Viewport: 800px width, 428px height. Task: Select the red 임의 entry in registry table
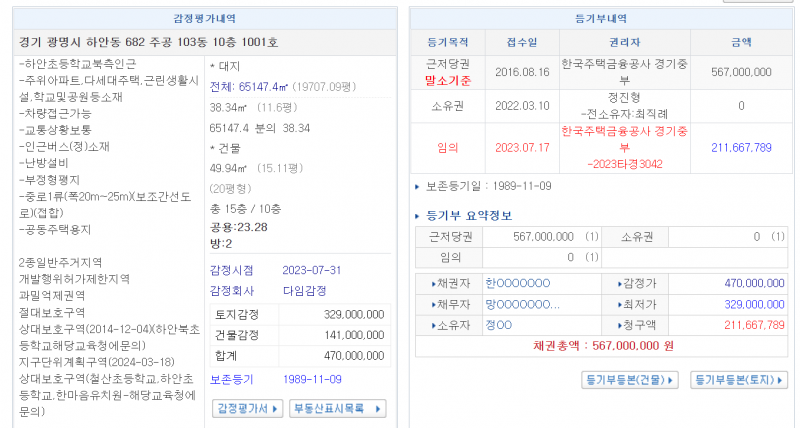tap(447, 147)
